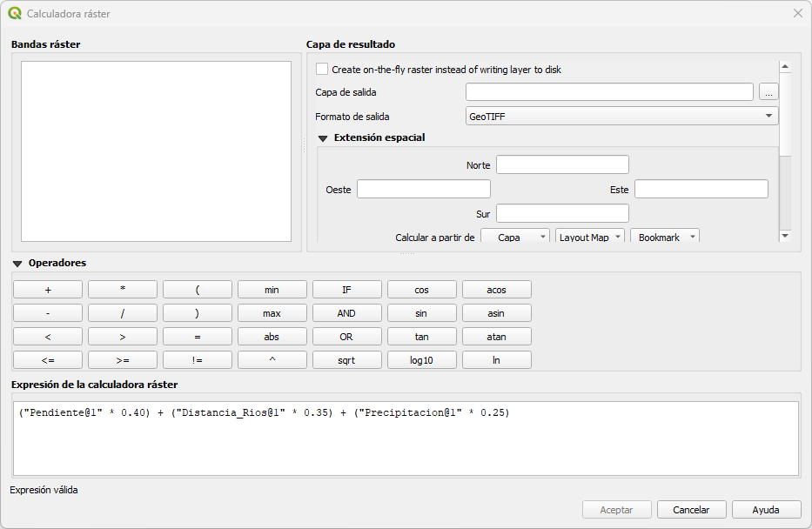Insert the cos function
The height and width of the screenshot is (529, 812).
click(422, 290)
